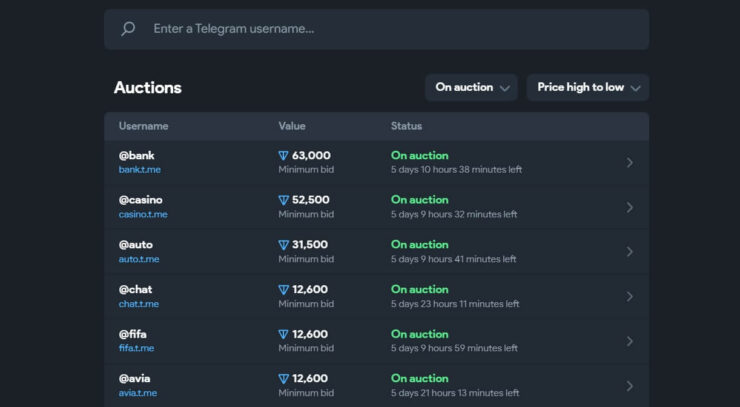Follow the auto.t.me link
This screenshot has width=740, height=407.
tap(139, 259)
